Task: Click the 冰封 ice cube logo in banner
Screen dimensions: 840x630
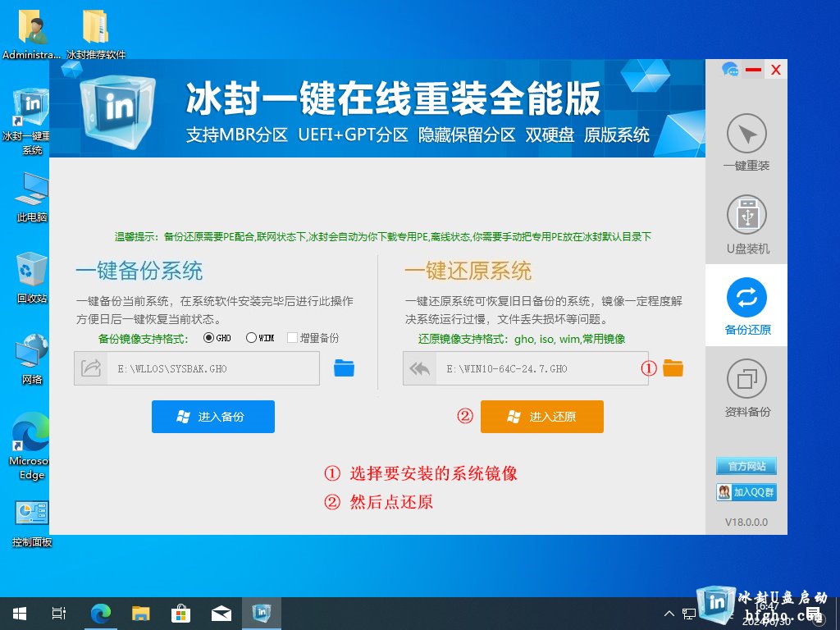Action: coord(117,112)
